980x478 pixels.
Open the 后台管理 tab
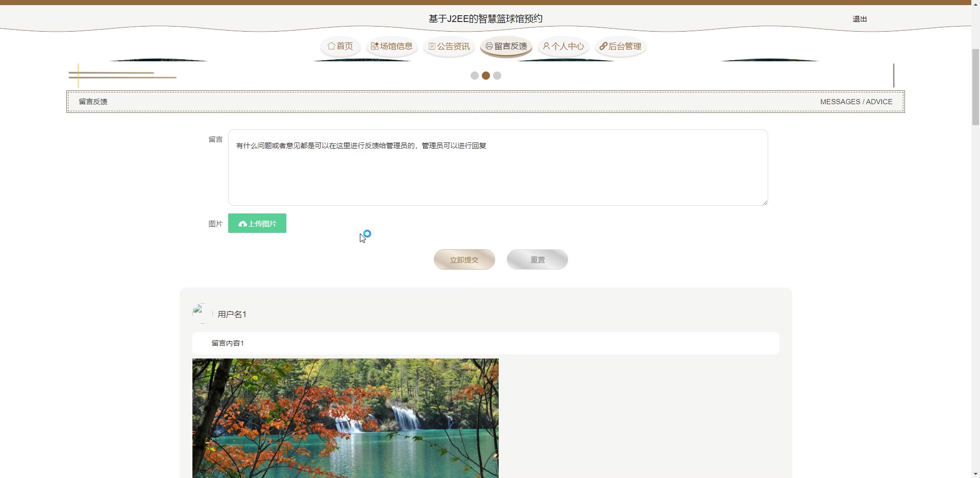click(x=621, y=46)
